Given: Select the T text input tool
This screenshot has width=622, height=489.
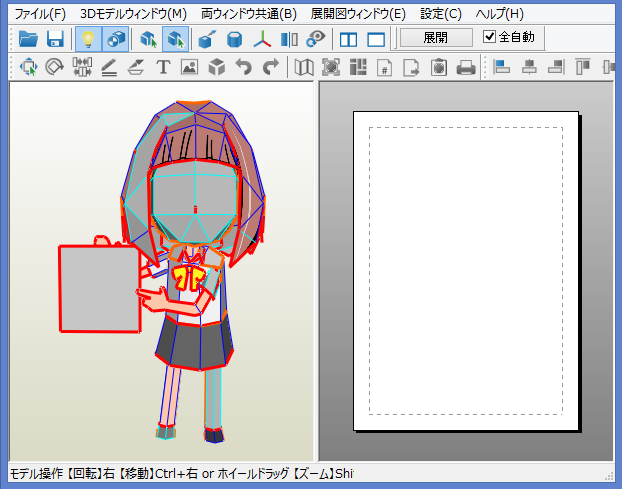Looking at the screenshot, I should [163, 67].
